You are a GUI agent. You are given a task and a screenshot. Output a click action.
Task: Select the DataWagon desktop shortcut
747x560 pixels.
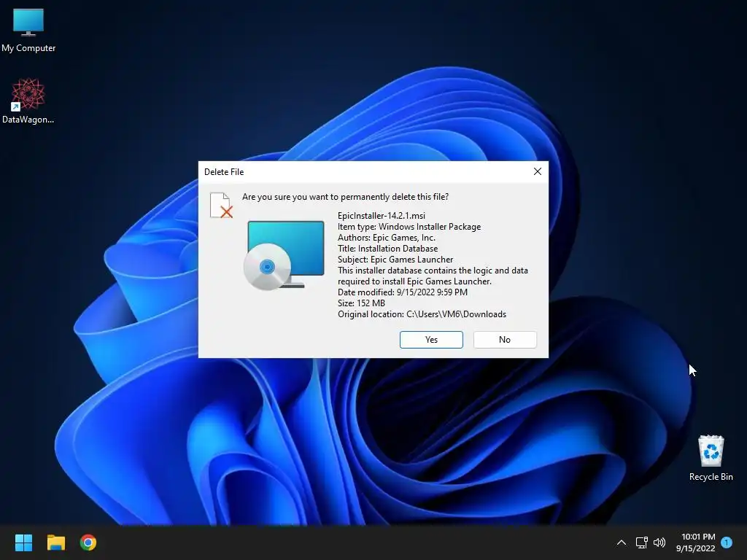tap(28, 101)
